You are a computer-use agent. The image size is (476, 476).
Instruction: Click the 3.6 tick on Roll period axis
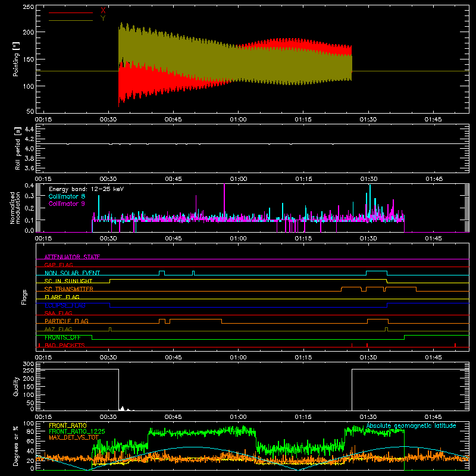(x=29, y=168)
